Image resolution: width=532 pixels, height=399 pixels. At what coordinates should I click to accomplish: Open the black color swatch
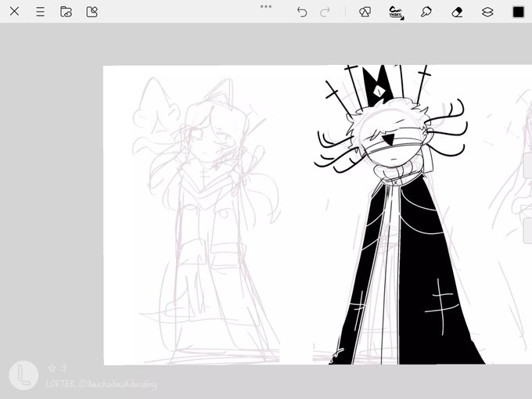[518, 13]
